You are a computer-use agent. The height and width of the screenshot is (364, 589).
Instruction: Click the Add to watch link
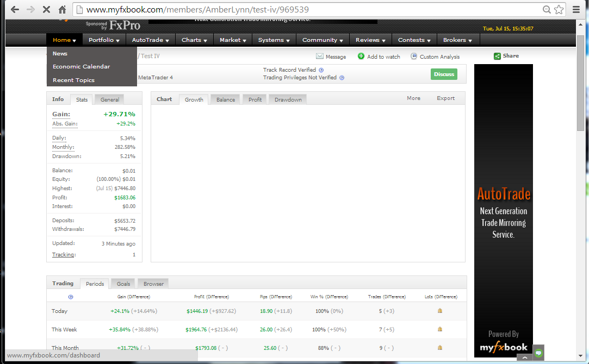[x=383, y=57]
